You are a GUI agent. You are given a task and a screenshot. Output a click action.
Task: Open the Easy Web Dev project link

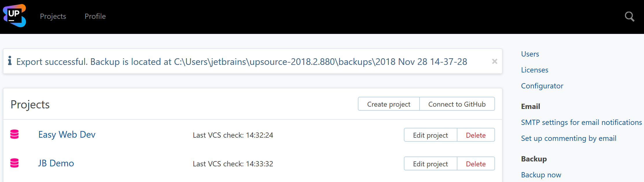pos(67,134)
